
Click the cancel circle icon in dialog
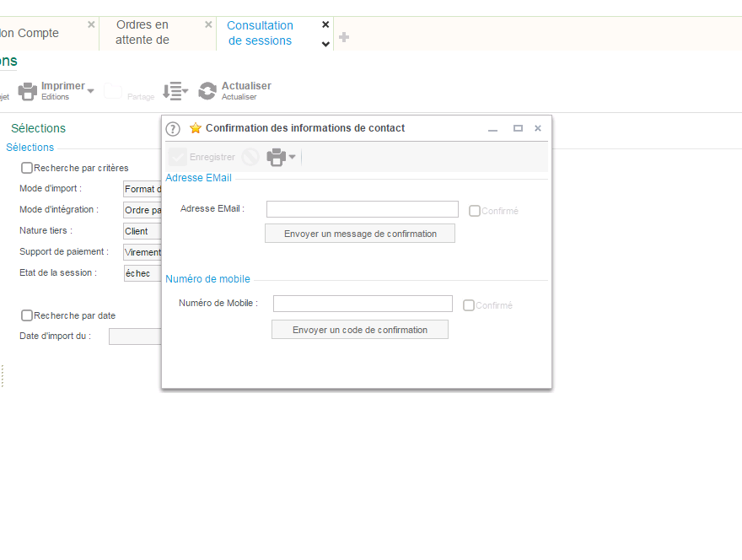coord(250,157)
